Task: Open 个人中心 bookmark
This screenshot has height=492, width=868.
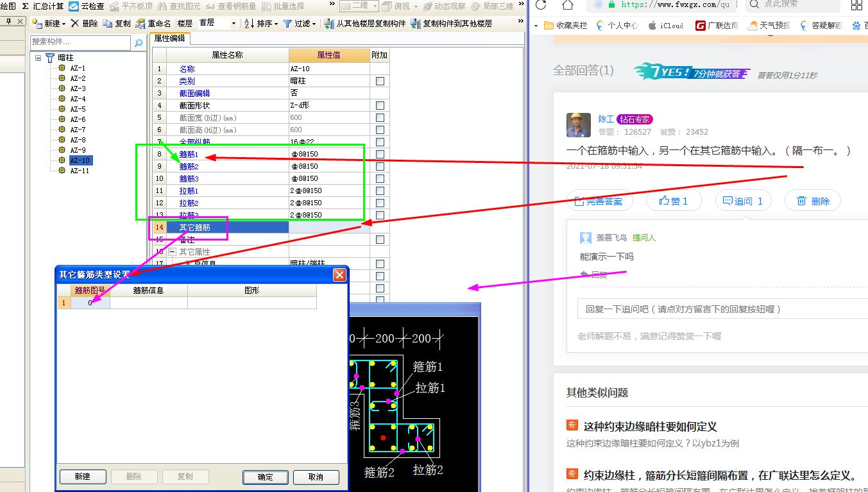Action: click(x=617, y=26)
